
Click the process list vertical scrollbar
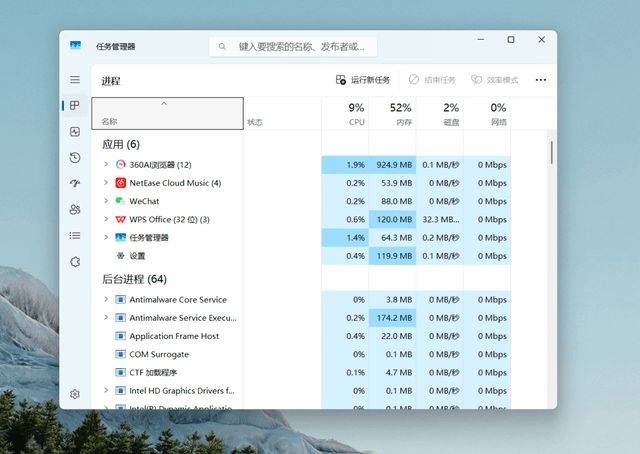(x=551, y=153)
